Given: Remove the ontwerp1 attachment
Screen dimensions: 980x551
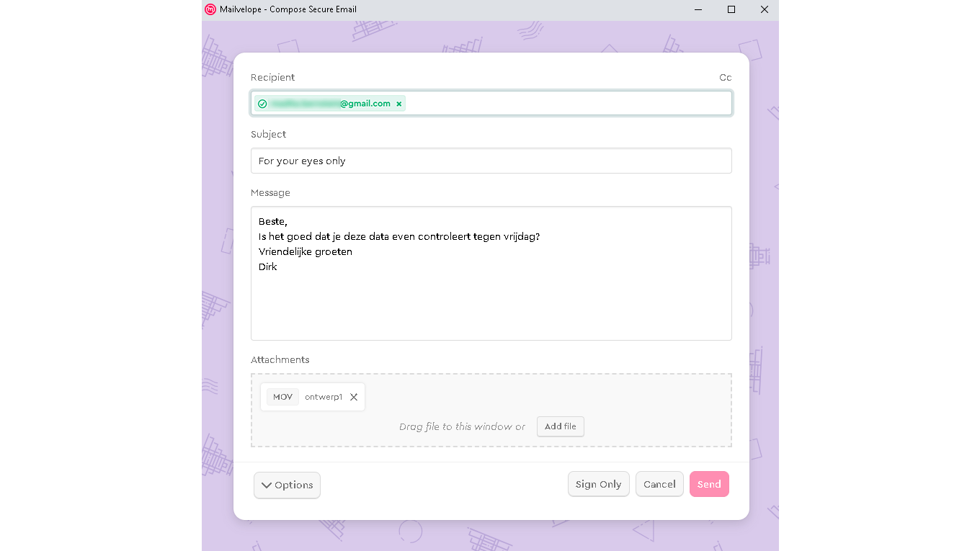Looking at the screenshot, I should 354,397.
